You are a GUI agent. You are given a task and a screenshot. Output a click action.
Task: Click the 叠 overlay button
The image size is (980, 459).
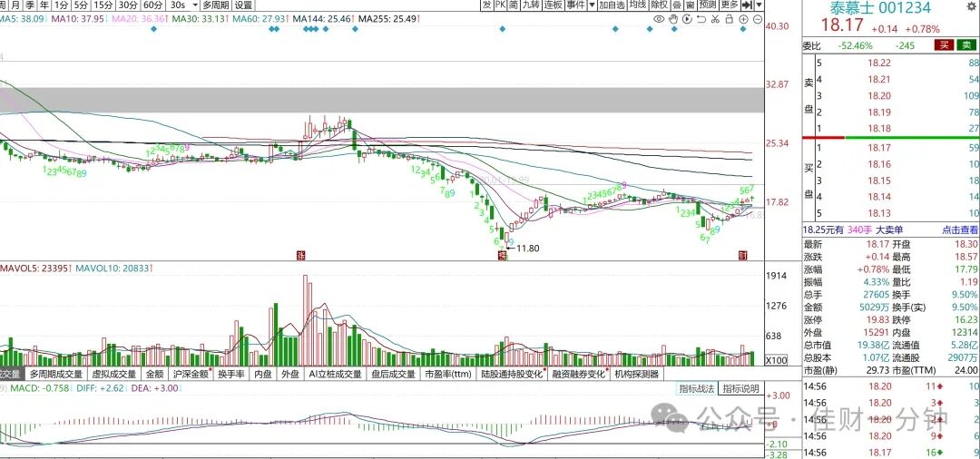click(x=677, y=5)
